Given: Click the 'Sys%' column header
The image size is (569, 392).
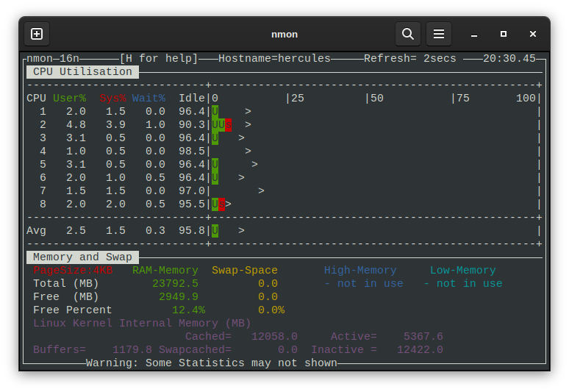Looking at the screenshot, I should (112, 99).
